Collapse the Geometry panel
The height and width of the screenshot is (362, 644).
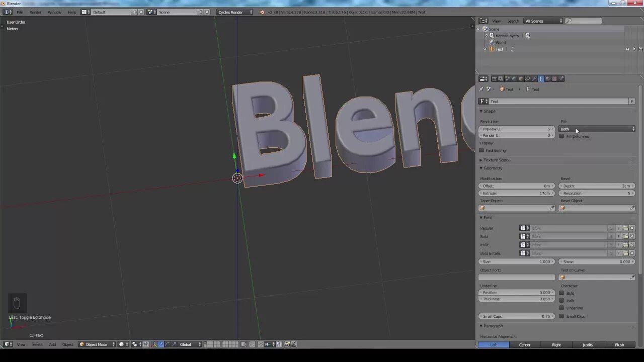[493, 168]
